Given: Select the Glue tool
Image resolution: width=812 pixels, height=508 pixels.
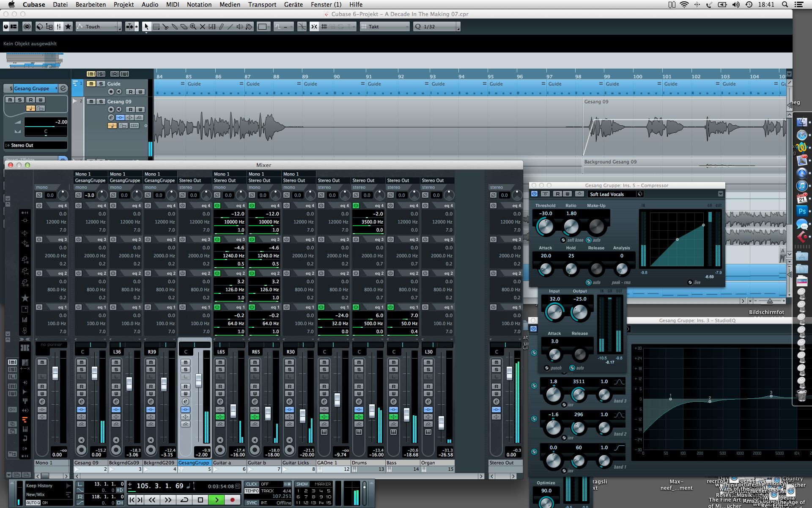Looking at the screenshot, I should pyautogui.click(x=175, y=27).
